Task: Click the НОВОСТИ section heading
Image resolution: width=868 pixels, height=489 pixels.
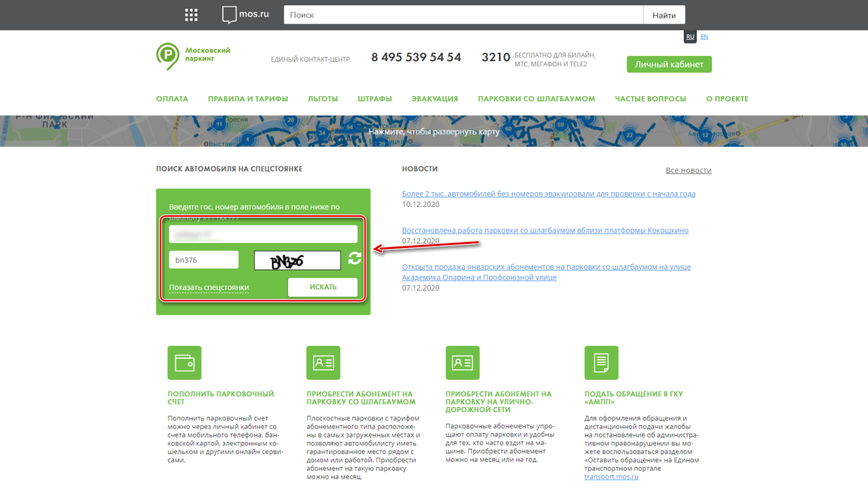Action: coord(420,169)
